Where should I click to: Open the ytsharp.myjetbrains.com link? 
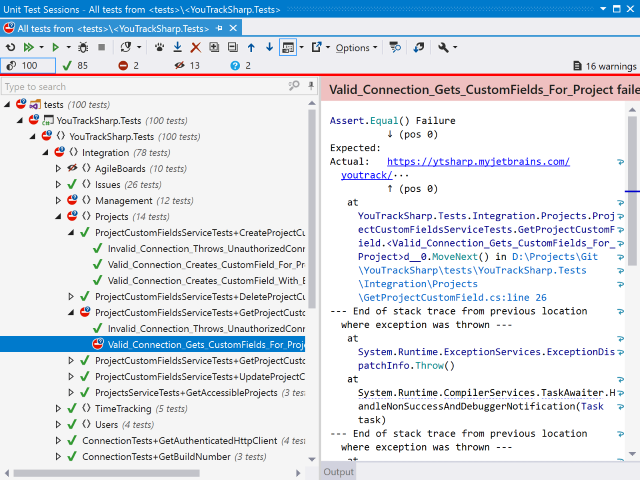pos(477,161)
